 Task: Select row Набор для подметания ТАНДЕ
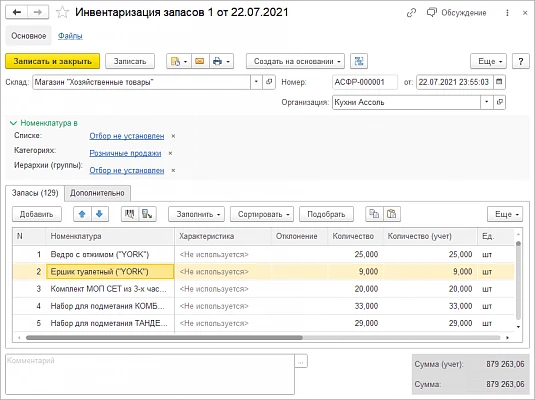263,323
